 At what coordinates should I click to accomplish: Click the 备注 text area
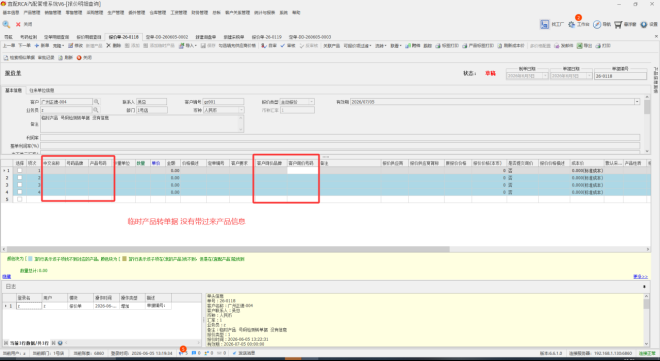[142, 124]
